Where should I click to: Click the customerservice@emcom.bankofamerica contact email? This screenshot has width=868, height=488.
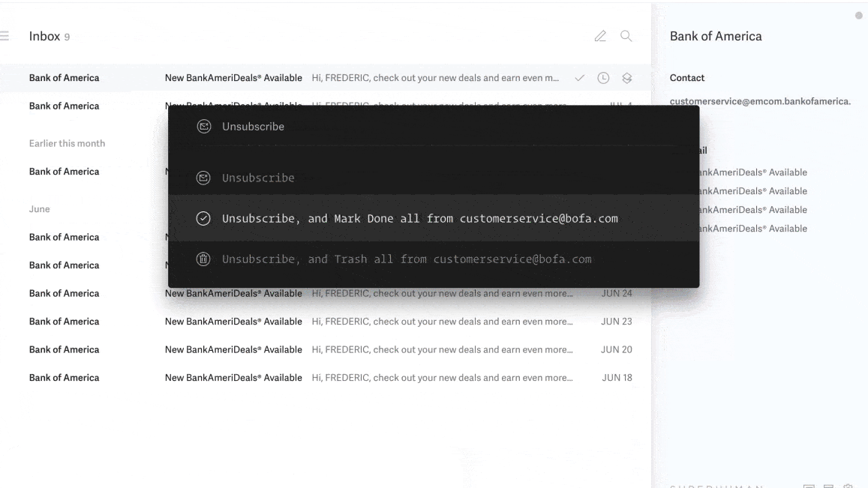click(760, 101)
